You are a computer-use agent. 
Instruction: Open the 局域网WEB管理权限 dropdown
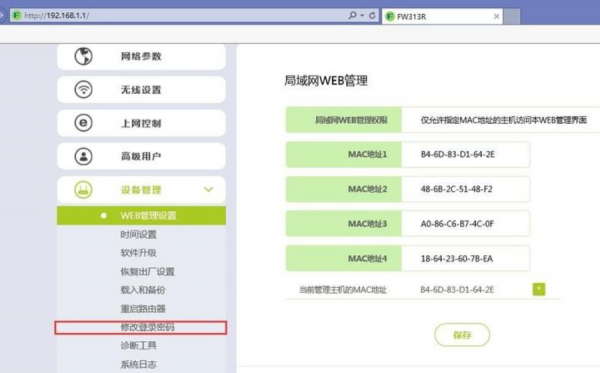501,120
